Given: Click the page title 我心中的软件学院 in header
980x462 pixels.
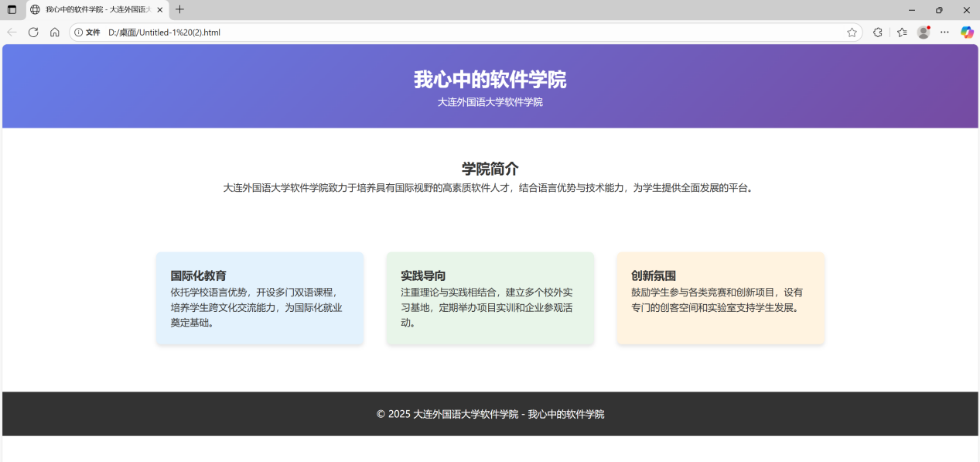Looking at the screenshot, I should tap(490, 80).
